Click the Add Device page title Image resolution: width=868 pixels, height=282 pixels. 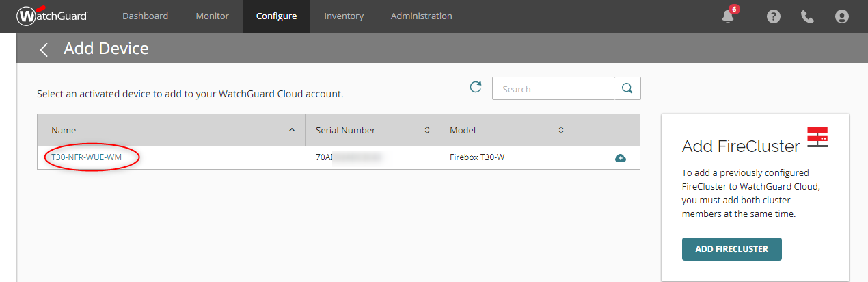(106, 49)
